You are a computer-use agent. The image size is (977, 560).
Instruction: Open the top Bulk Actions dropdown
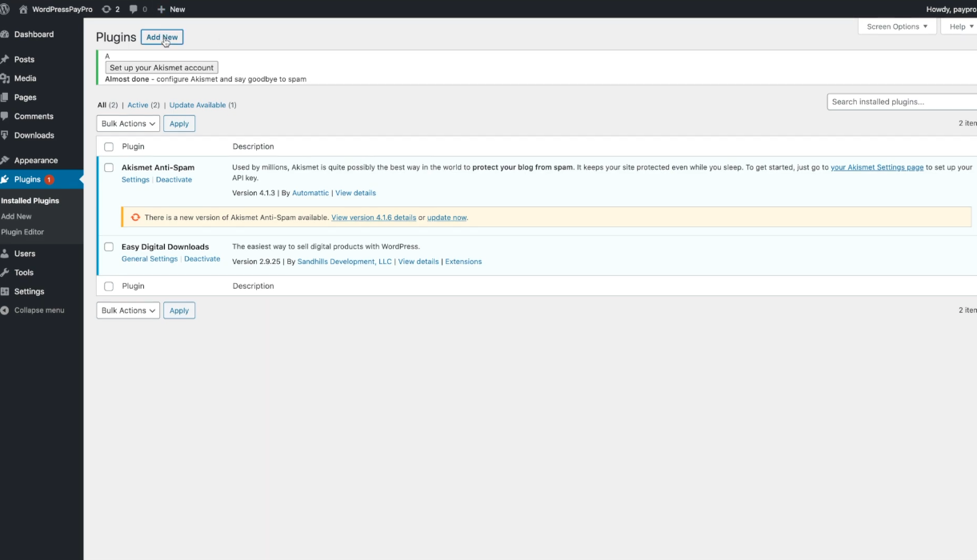pyautogui.click(x=128, y=124)
